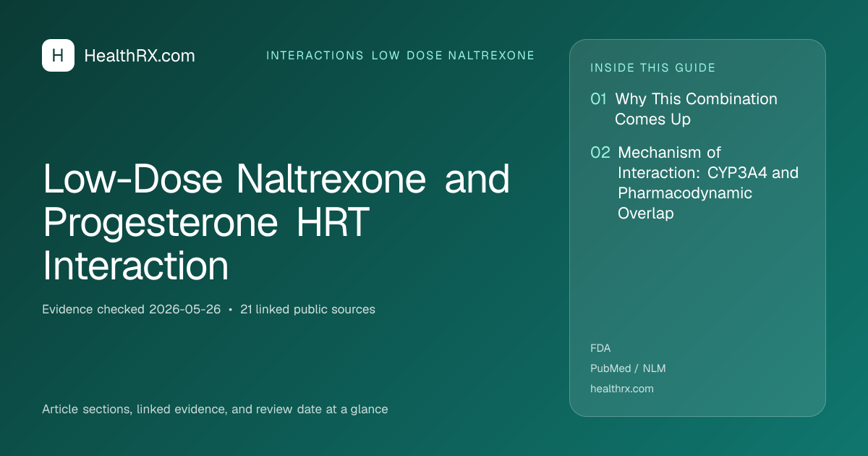Open section 'Mechanism of Interaction: CYP3A4'
The image size is (868, 456).
coord(708,183)
